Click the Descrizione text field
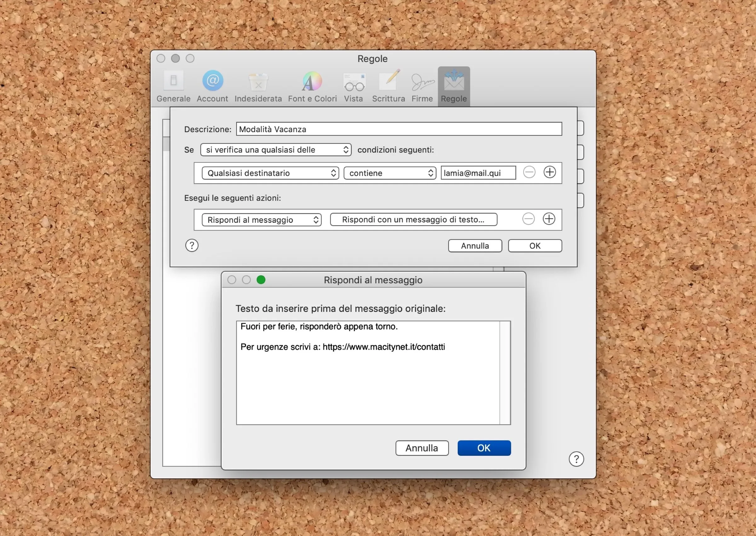Viewport: 756px width, 536px height. coord(399,129)
